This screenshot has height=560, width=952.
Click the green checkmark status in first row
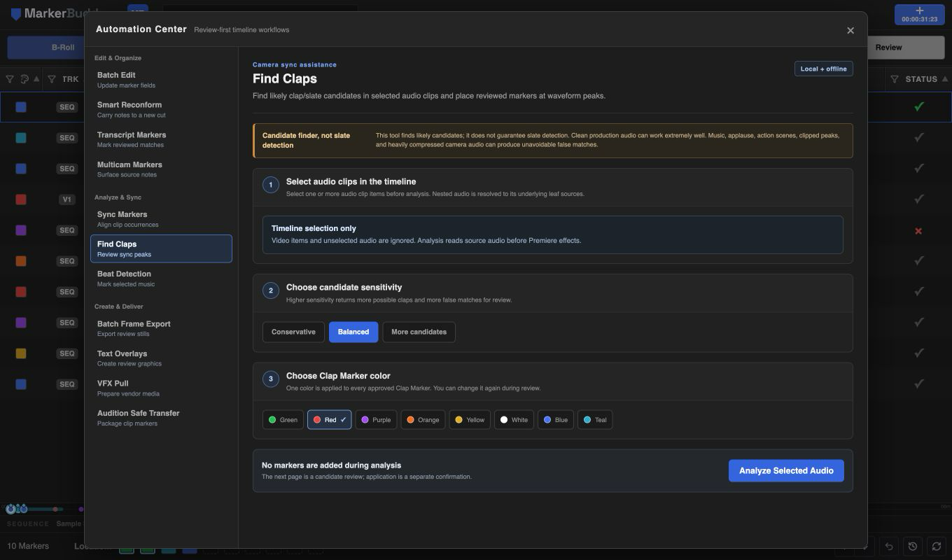point(919,106)
